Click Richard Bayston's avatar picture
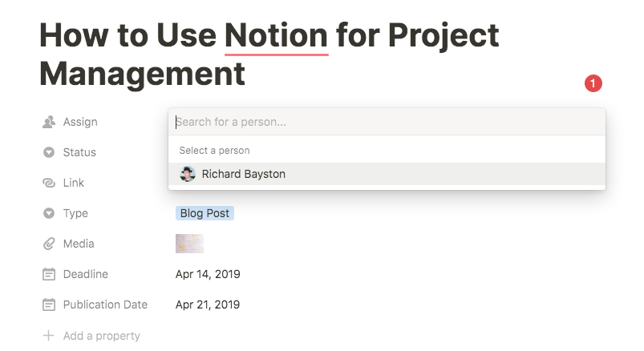Screen dimensions: 644x351 coord(188,174)
